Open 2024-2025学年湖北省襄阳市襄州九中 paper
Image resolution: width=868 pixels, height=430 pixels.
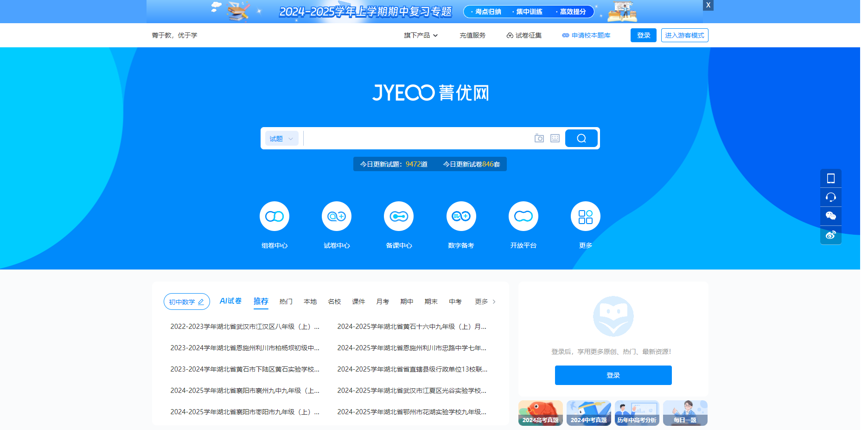[245, 391]
